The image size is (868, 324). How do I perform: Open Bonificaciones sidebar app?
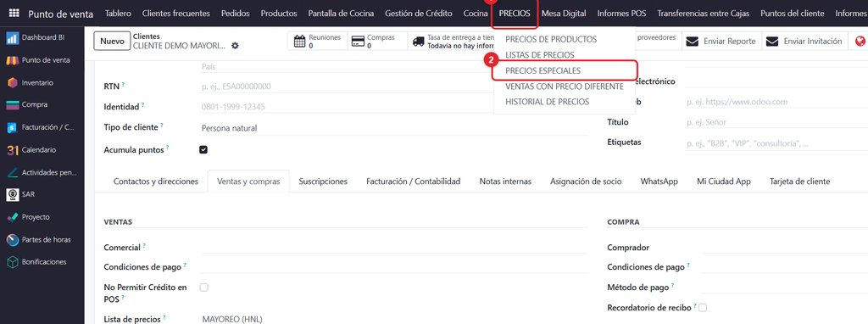tap(36, 262)
